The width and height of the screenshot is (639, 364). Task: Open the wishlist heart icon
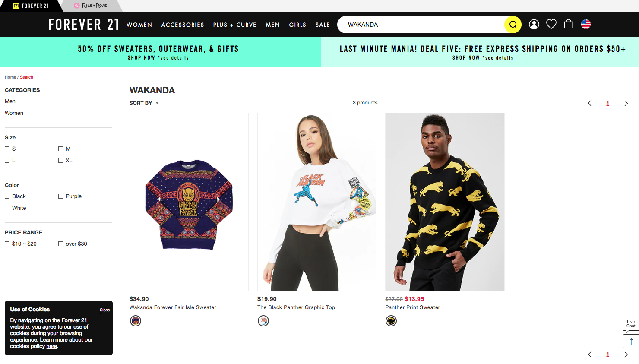pyautogui.click(x=551, y=24)
